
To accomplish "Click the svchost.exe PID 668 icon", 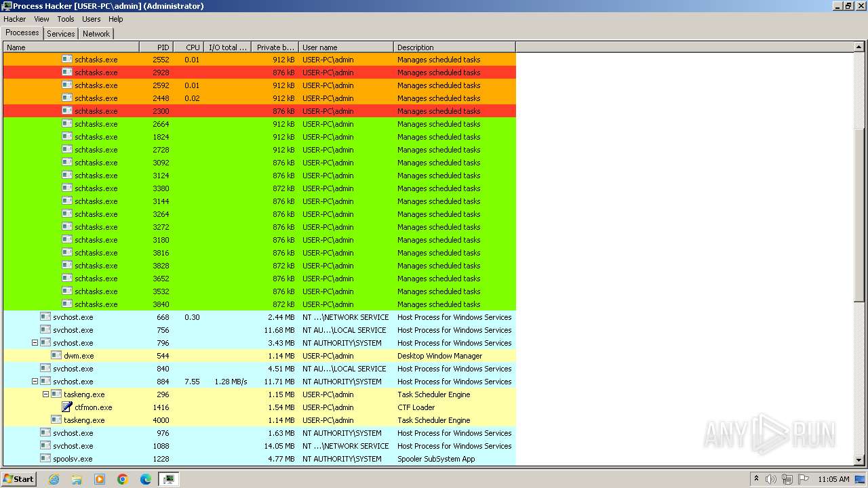I will coord(45,317).
